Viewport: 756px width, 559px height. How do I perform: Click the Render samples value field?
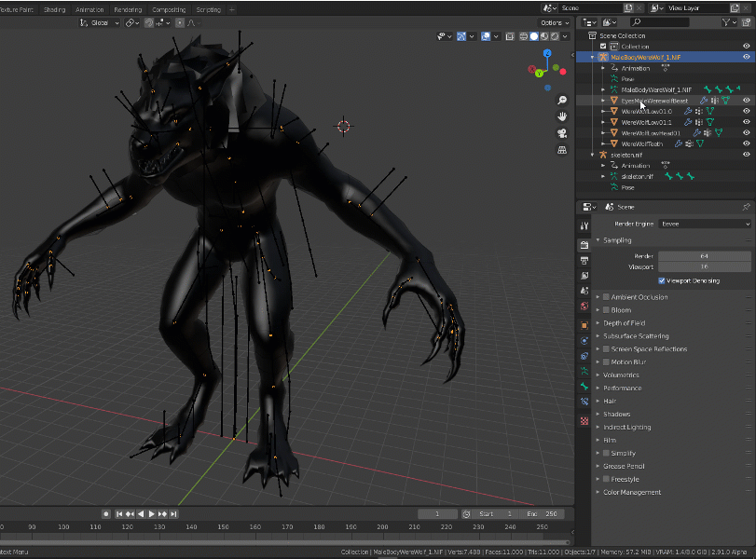pyautogui.click(x=704, y=255)
